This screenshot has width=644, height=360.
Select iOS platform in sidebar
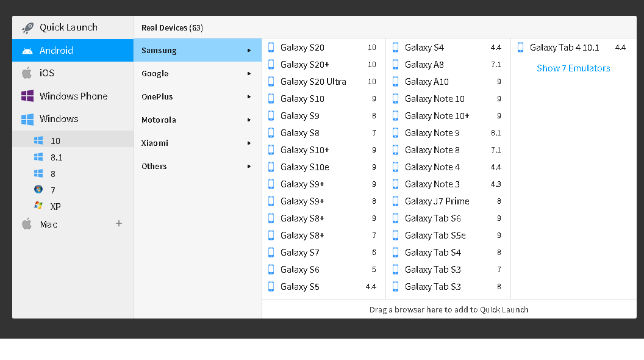click(x=73, y=73)
